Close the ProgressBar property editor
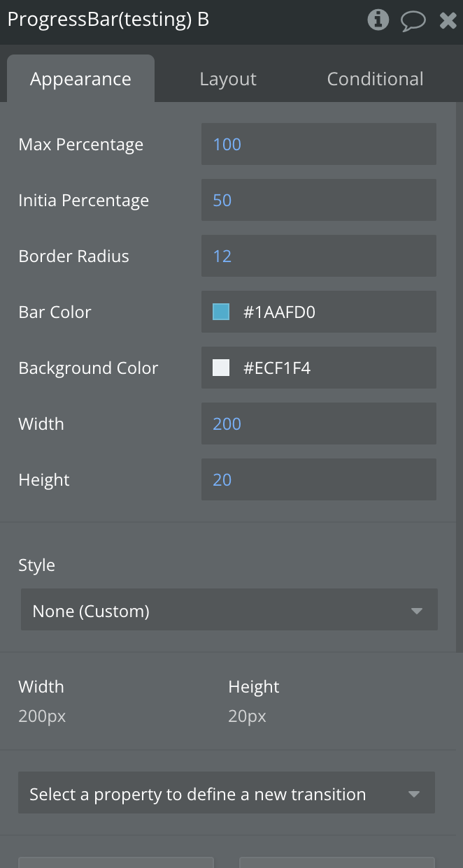The image size is (463, 868). click(448, 21)
